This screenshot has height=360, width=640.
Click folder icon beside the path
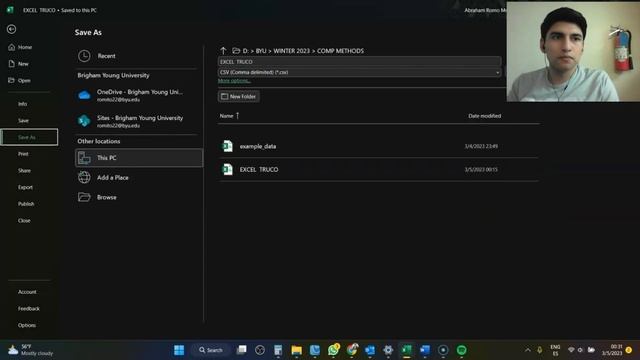pyautogui.click(x=236, y=51)
